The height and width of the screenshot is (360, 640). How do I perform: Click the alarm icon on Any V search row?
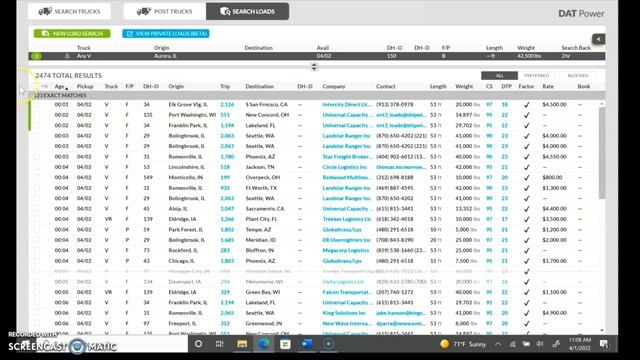click(x=67, y=56)
